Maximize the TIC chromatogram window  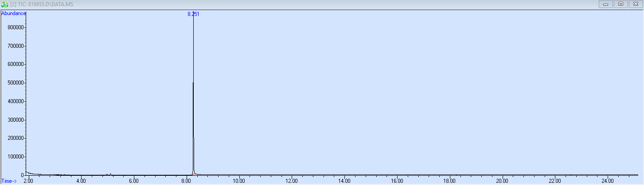[621, 4]
